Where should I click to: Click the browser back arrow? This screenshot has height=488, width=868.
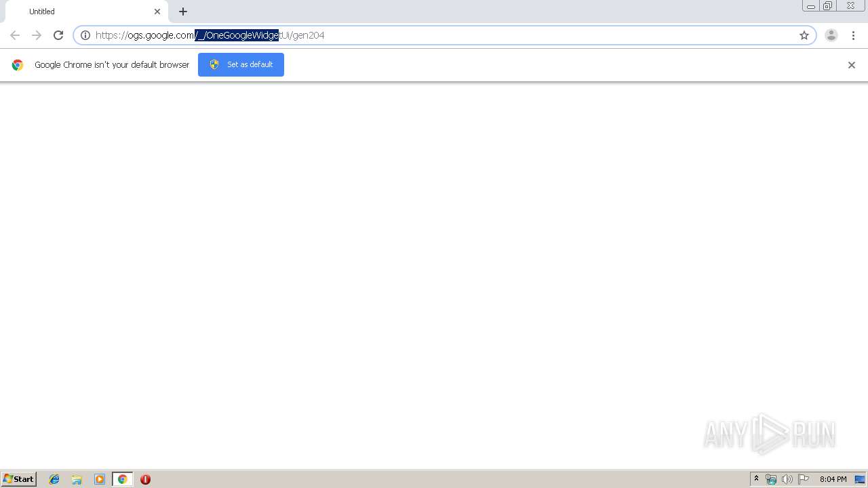[x=15, y=35]
